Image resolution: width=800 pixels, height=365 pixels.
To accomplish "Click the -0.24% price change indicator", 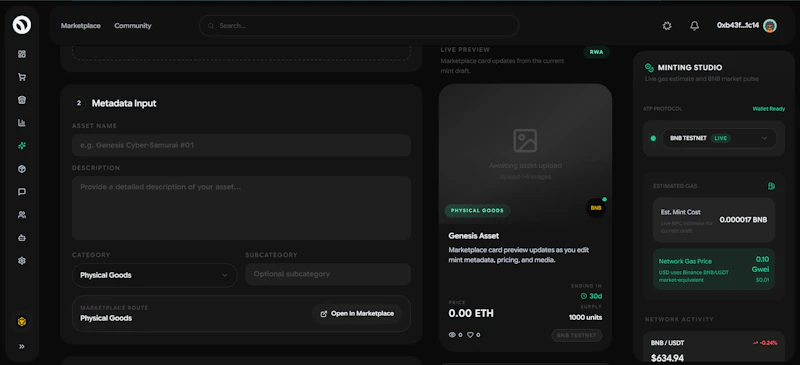I will (x=765, y=343).
